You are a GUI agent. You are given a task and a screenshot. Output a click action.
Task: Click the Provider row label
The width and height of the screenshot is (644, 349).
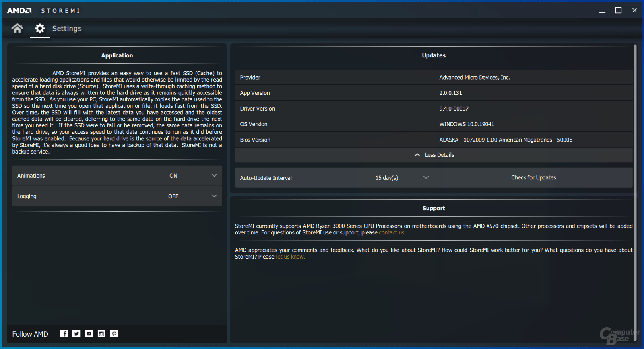pyautogui.click(x=250, y=78)
